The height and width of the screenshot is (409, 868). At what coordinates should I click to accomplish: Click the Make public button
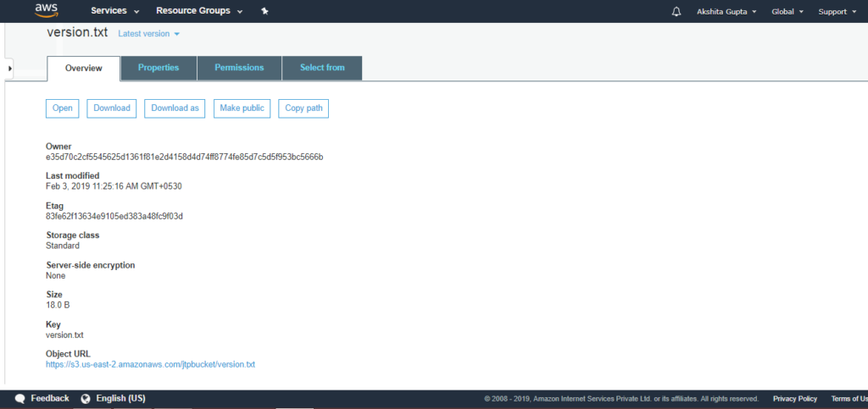pos(242,108)
